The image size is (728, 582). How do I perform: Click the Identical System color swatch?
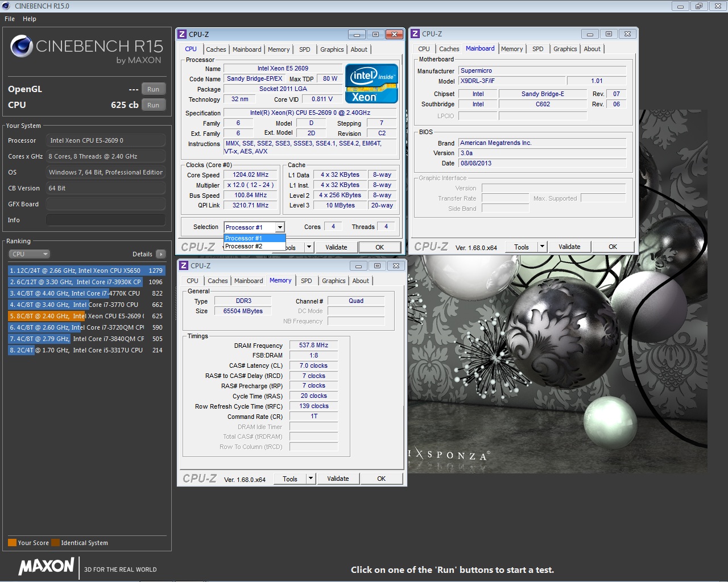pyautogui.click(x=55, y=542)
